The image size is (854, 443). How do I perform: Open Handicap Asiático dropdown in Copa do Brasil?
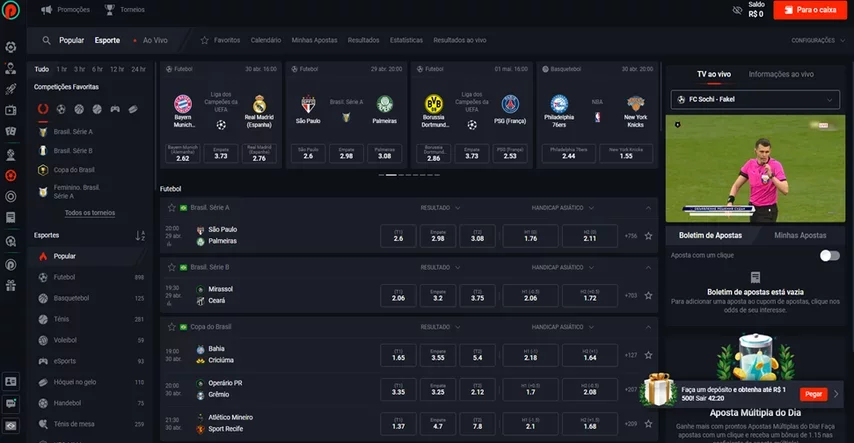(563, 327)
